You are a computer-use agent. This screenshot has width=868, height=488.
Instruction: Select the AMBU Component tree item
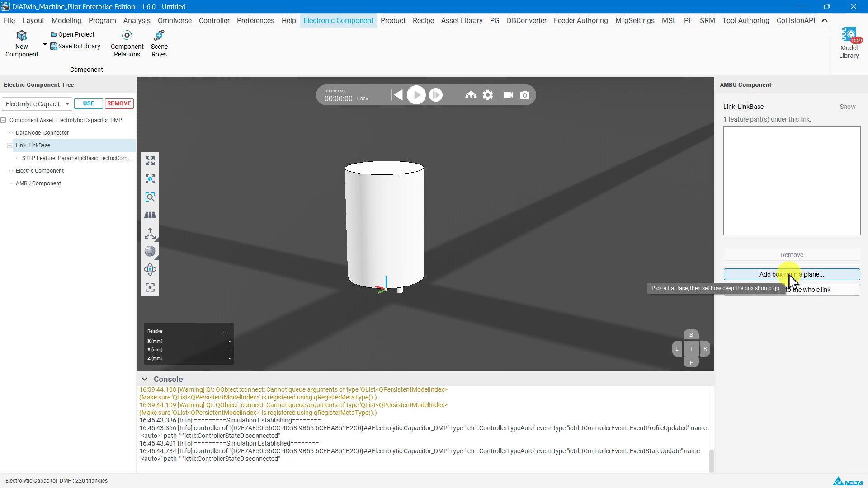click(x=38, y=183)
